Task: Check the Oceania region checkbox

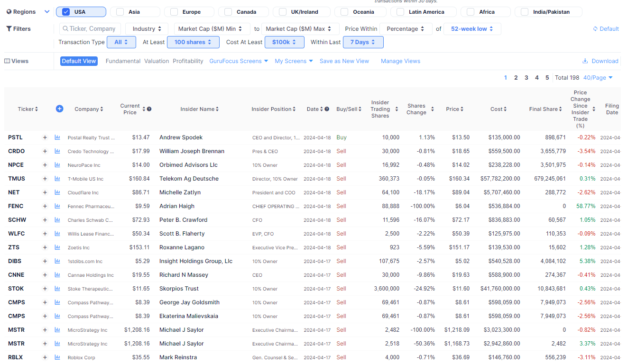Action: (x=344, y=12)
